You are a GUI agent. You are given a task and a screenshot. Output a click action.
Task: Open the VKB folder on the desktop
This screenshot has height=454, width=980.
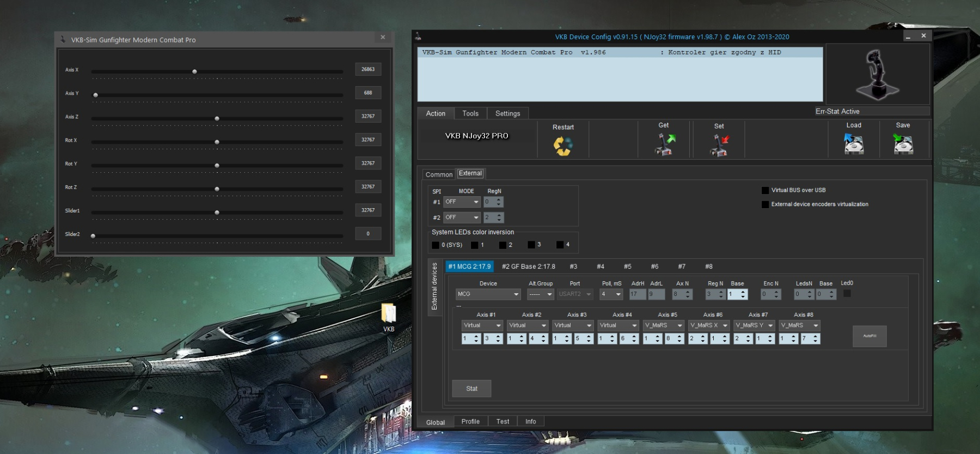tap(389, 317)
